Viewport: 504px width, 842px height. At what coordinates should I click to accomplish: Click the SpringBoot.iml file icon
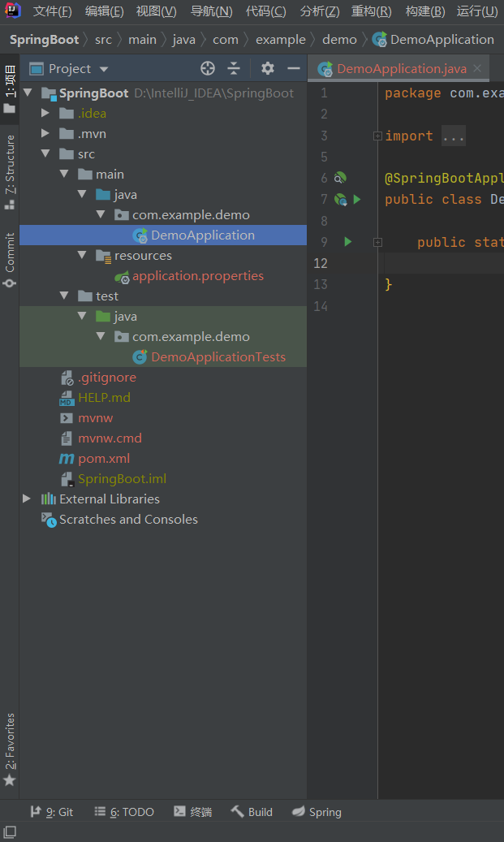[67, 479]
